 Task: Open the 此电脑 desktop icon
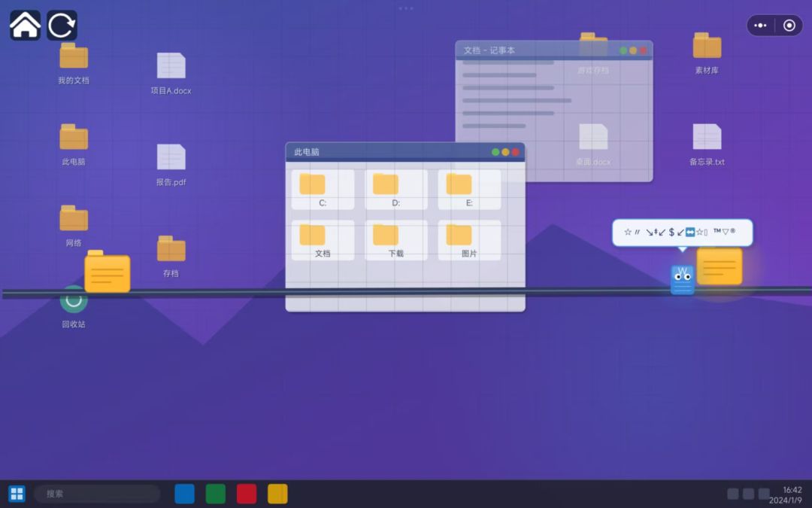click(x=74, y=144)
